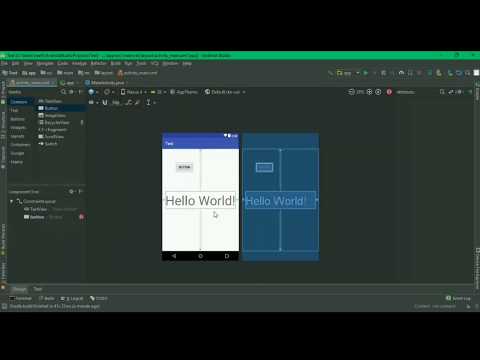The width and height of the screenshot is (480, 360).
Task: Switch to the activity_main.xml editor tab
Action: [x=32, y=83]
